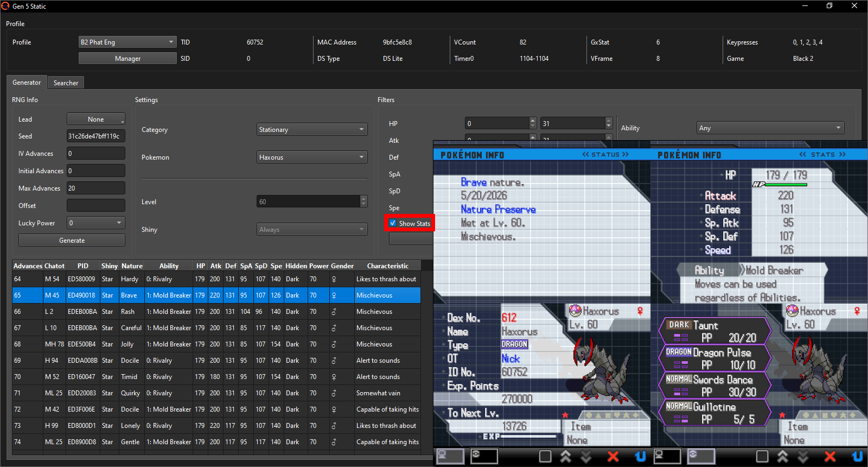Decrease the HP maximum with its down arrow

[x=609, y=126]
